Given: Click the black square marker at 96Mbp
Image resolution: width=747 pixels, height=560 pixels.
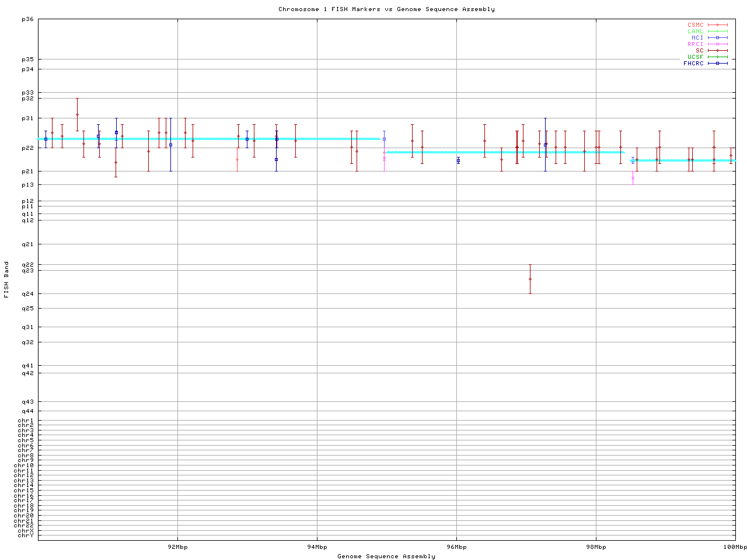Looking at the screenshot, I should [x=458, y=160].
